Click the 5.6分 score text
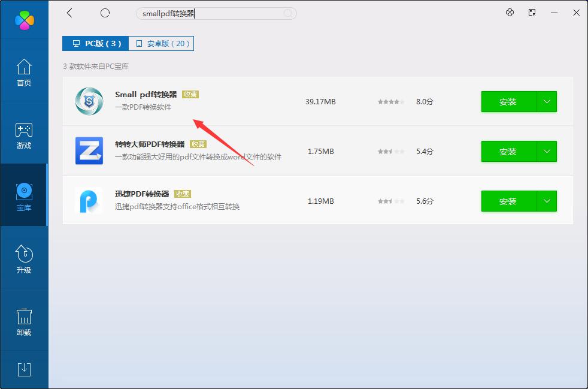Screen dimensions: 588x389 pos(425,201)
